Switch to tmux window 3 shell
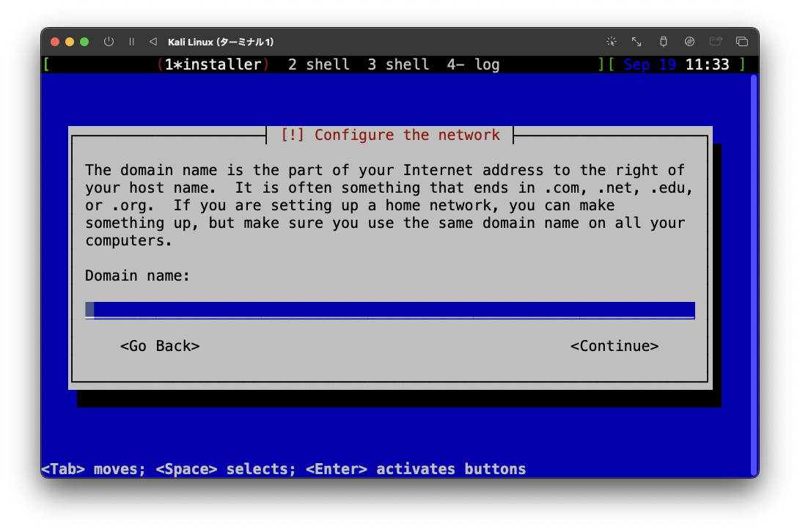This screenshot has width=800, height=532. click(398, 64)
